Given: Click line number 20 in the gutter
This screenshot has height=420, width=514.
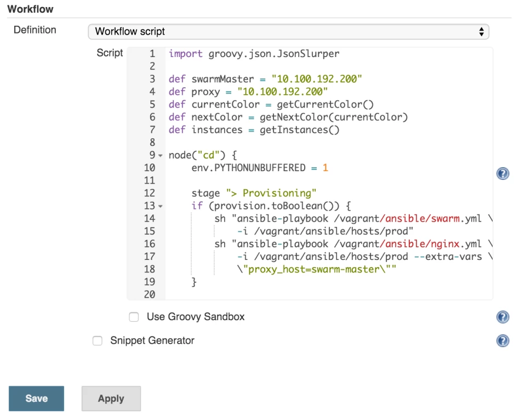Looking at the screenshot, I should tap(150, 294).
